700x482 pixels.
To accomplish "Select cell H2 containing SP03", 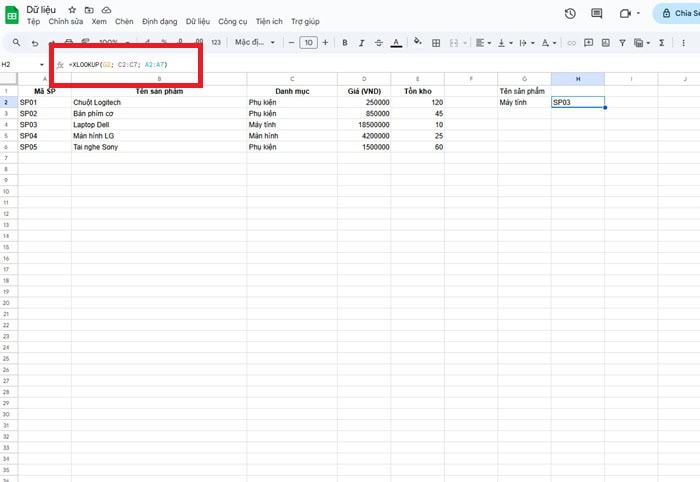I will 578,102.
